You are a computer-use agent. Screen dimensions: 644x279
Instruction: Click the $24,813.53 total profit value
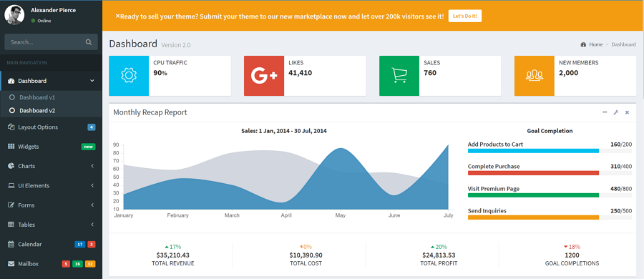[x=439, y=255]
